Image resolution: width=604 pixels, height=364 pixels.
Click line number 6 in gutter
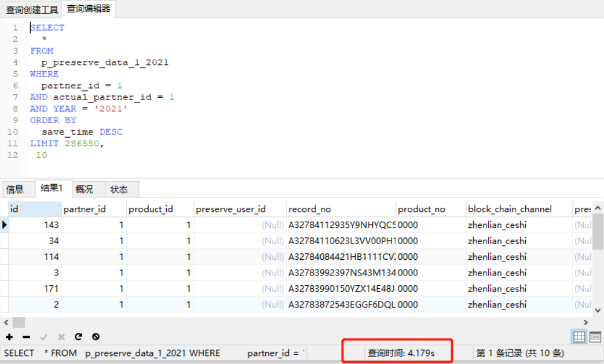pos(16,86)
